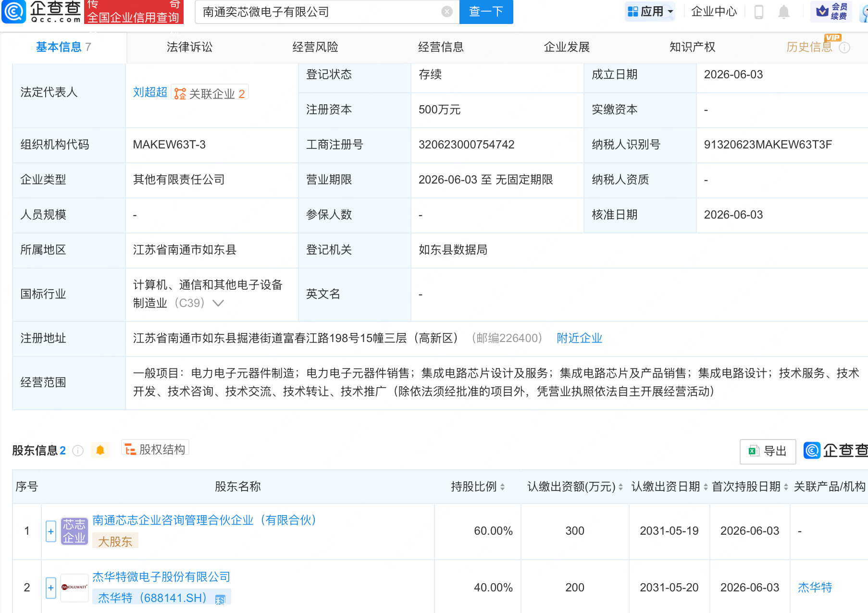Click the 全国企业信用查询 red banner
This screenshot has width=868, height=613.
(134, 12)
